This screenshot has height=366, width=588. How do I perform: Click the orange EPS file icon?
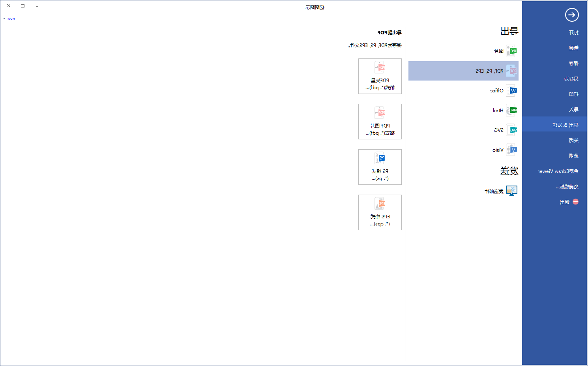tap(380, 204)
